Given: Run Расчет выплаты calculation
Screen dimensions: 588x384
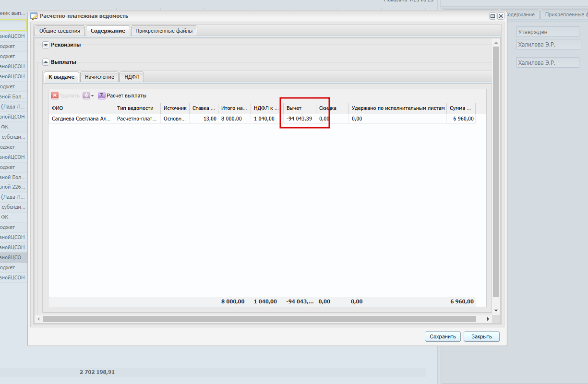Looking at the screenshot, I should 122,96.
